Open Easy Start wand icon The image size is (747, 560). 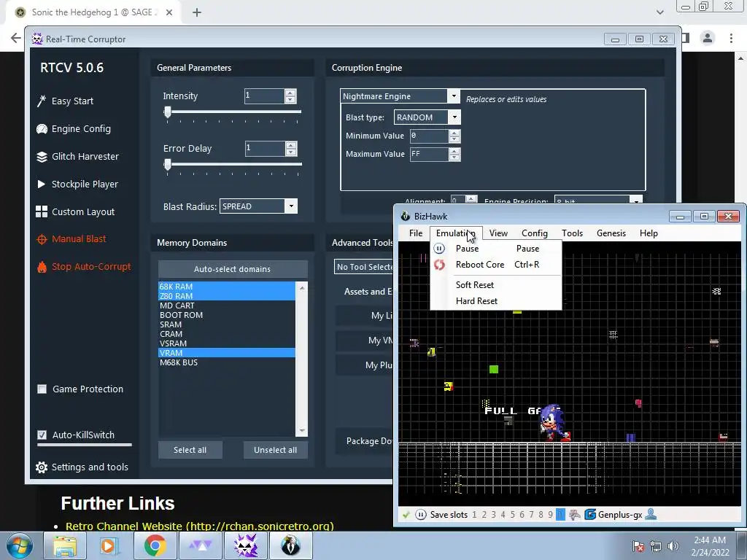[x=42, y=101]
